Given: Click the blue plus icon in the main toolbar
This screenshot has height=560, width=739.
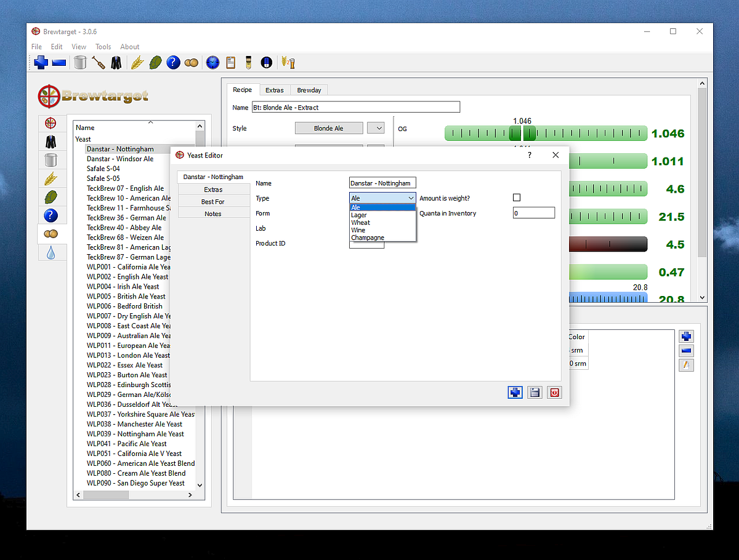Looking at the screenshot, I should point(41,62).
